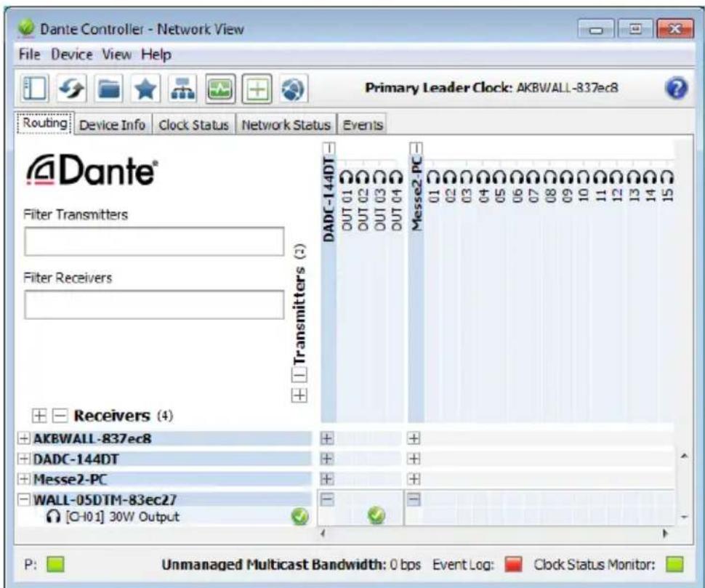Viewport: 705px width, 588px height.
Task: Click the green Clock Status Monitor indicator
Action: 674,564
